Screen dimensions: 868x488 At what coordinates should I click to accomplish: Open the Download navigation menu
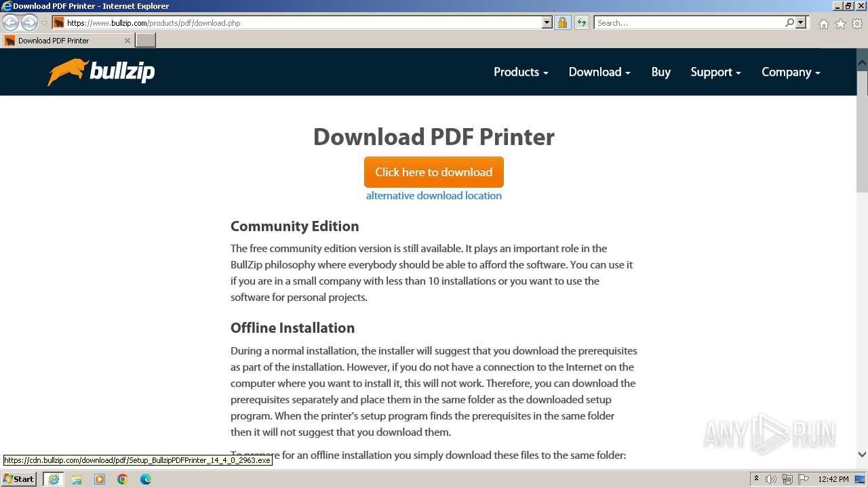[599, 72]
